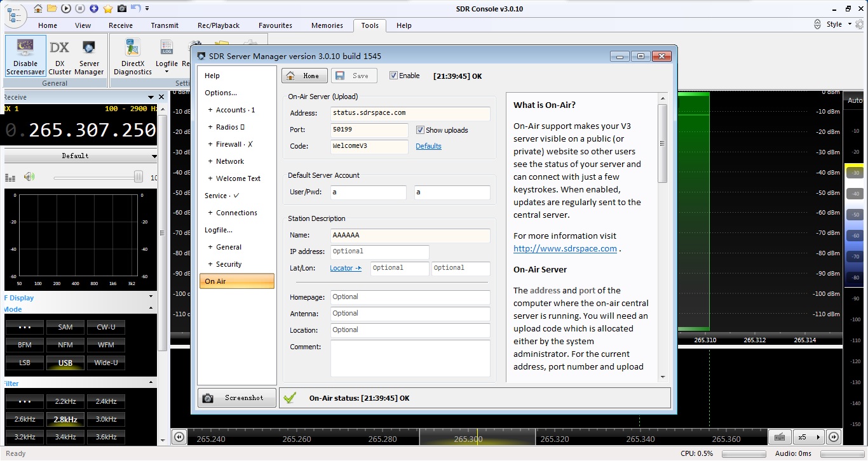The image size is (868, 461).
Task: Open DX Cluster from the ribbon
Action: coord(60,57)
